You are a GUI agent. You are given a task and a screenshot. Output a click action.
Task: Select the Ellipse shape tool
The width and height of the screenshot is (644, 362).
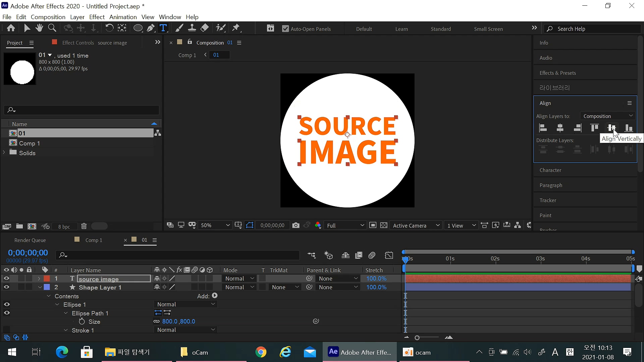coord(138,28)
